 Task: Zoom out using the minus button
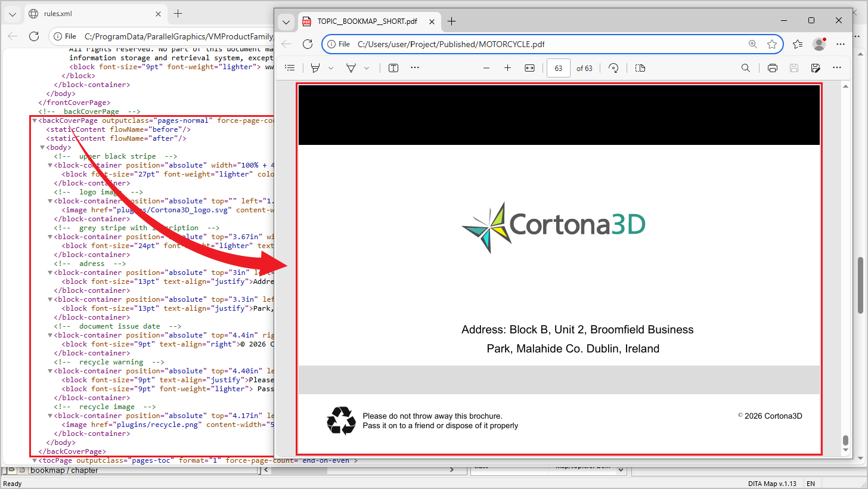tap(486, 68)
